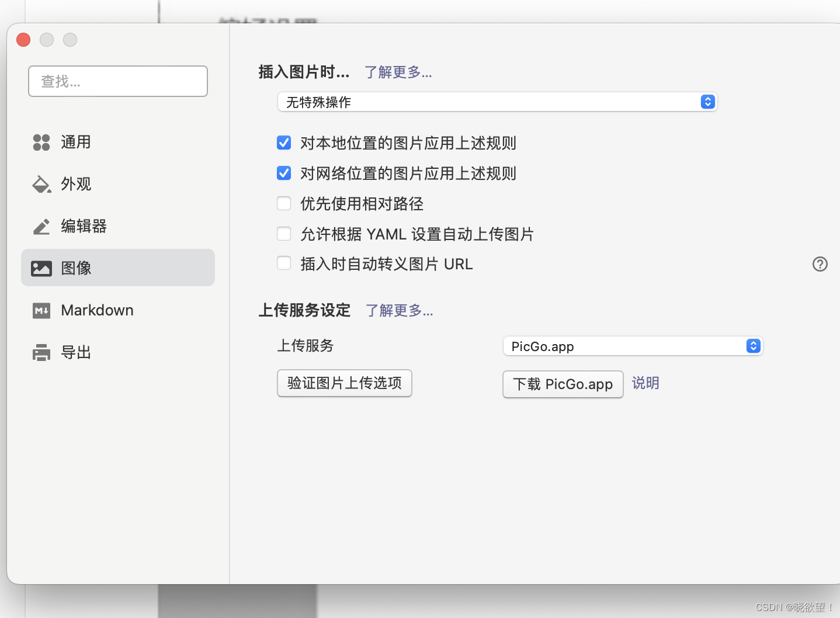This screenshot has width=840, height=618.
Task: Click the 编辑器 pencil icon
Action: pos(41,226)
